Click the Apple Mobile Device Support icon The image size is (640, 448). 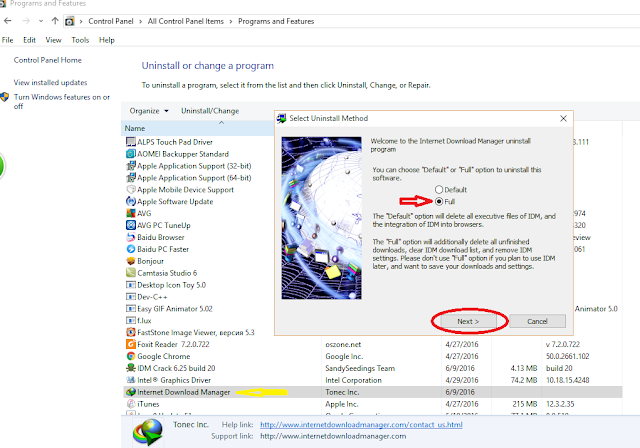click(x=131, y=189)
